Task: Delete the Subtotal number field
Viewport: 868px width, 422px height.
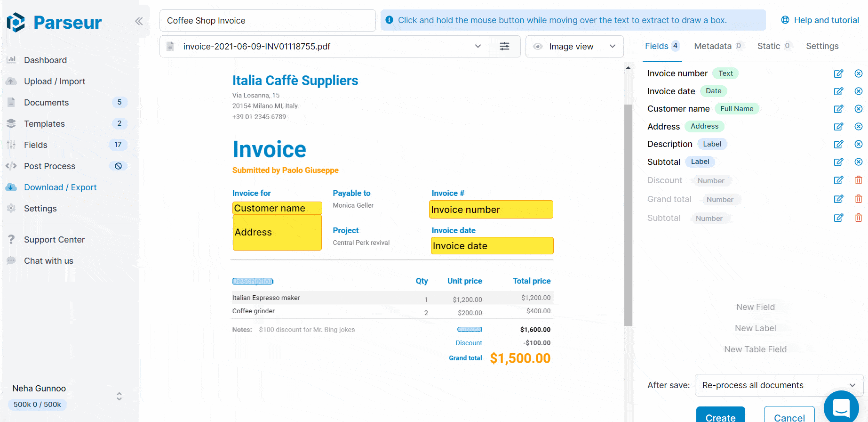Action: pos(858,218)
